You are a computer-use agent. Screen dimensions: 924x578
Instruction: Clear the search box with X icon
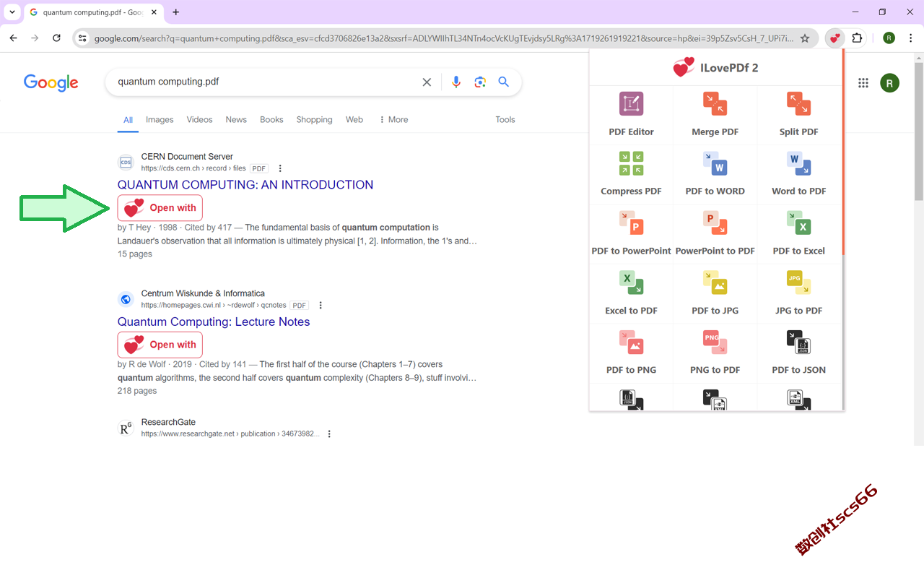427,82
